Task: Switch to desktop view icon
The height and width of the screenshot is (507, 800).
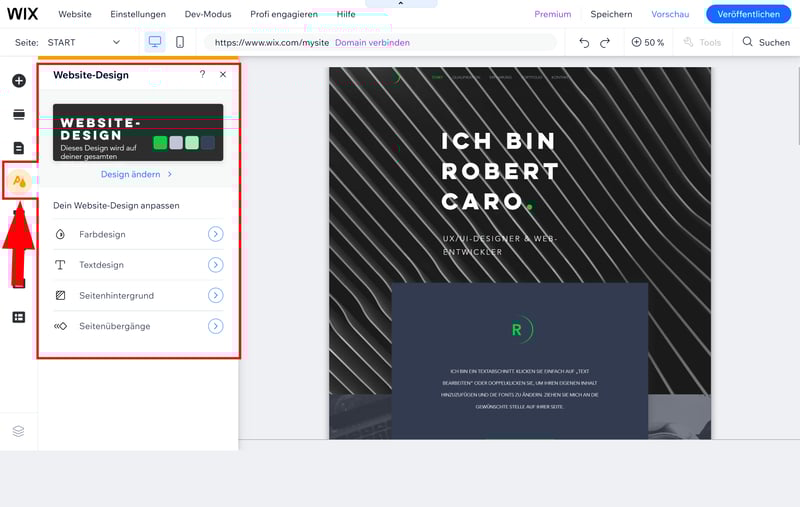Action: [155, 42]
